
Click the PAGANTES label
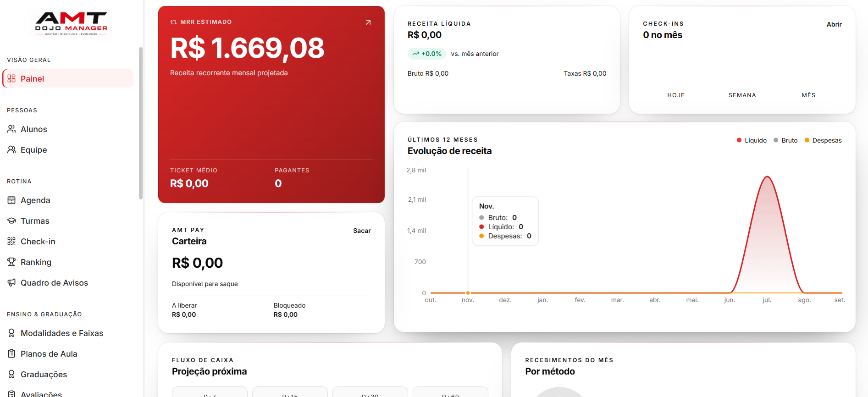[x=292, y=171]
